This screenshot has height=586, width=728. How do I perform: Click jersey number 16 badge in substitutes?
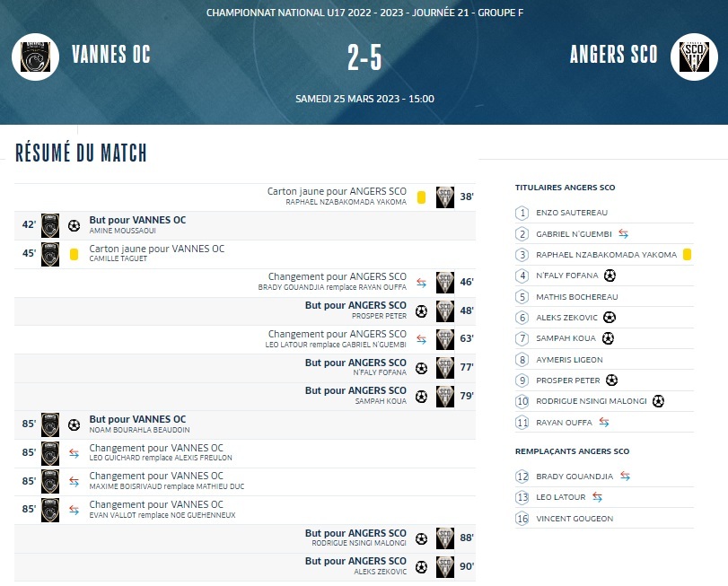coord(522,519)
